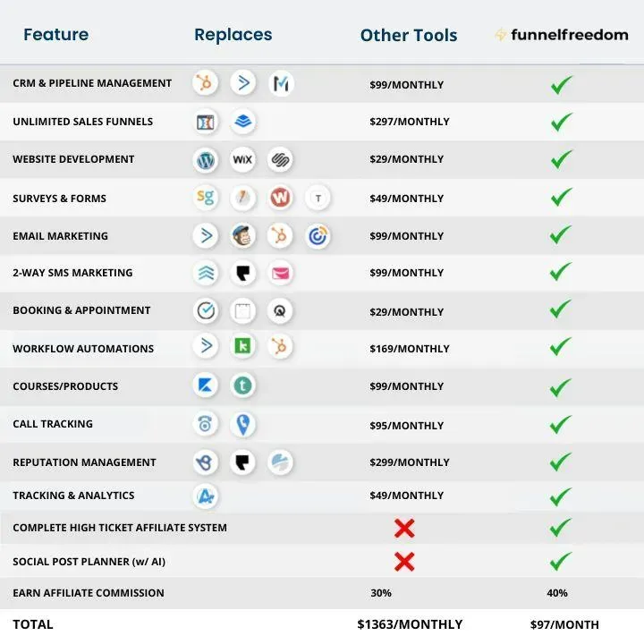
Task: Click the green checkmark for CRM & Pipeline Management
Action: [562, 85]
